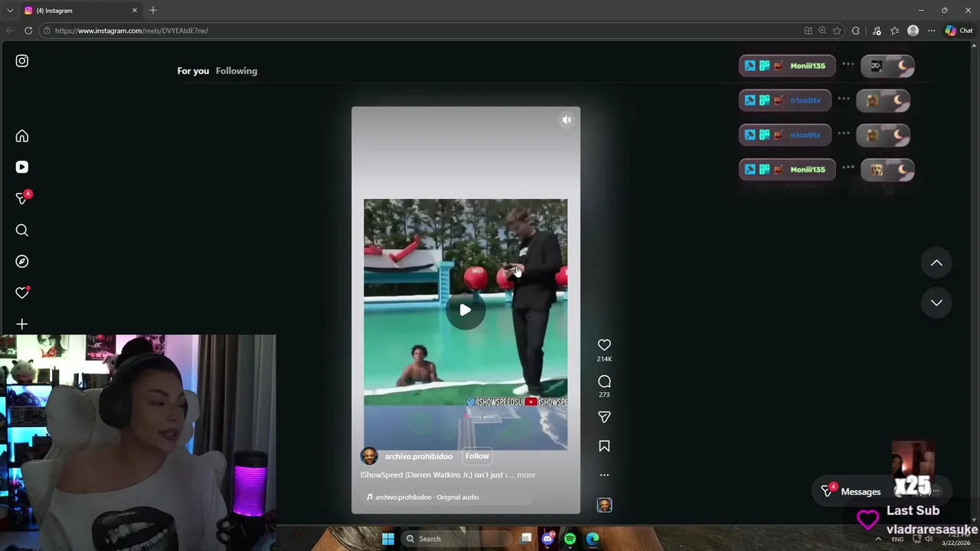Open Notifications heart in the sidebar
Screen dimensions: 980x551
click(22, 292)
